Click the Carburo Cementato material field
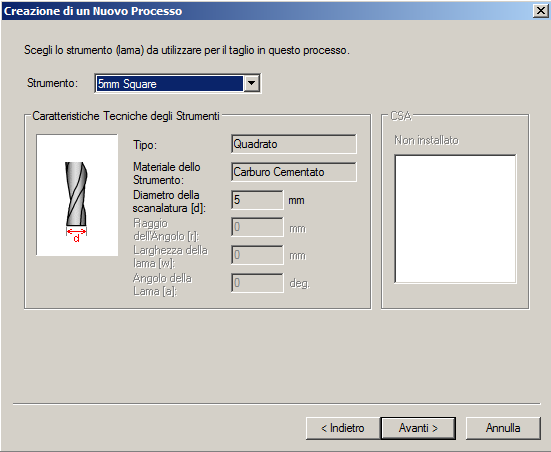Screen dimensions: 551x452 (294, 172)
